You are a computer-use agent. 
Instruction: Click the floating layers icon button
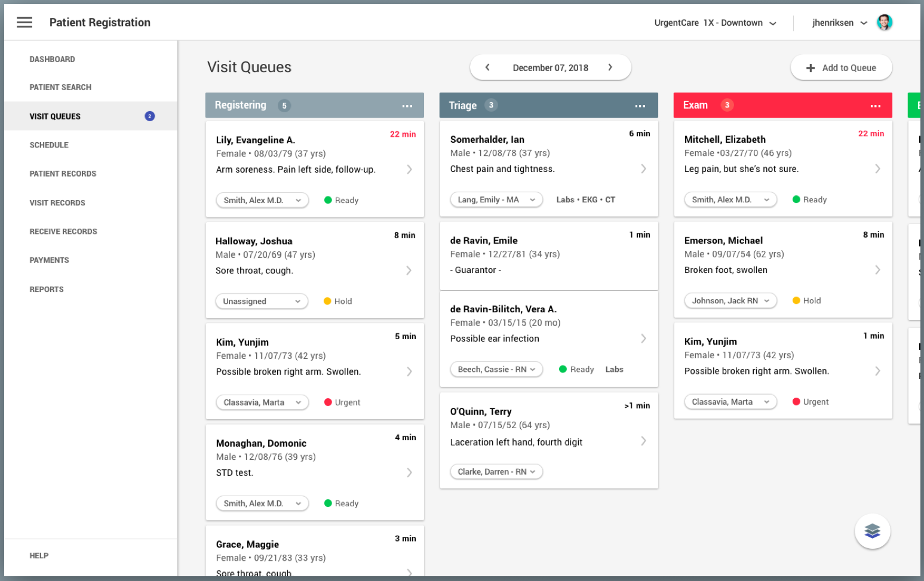pos(872,531)
